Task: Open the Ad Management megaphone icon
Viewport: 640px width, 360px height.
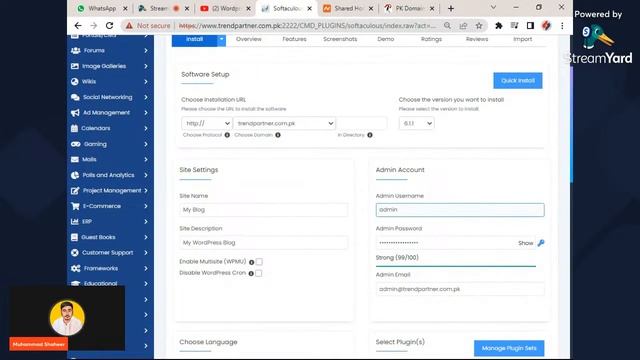Action: pos(75,113)
